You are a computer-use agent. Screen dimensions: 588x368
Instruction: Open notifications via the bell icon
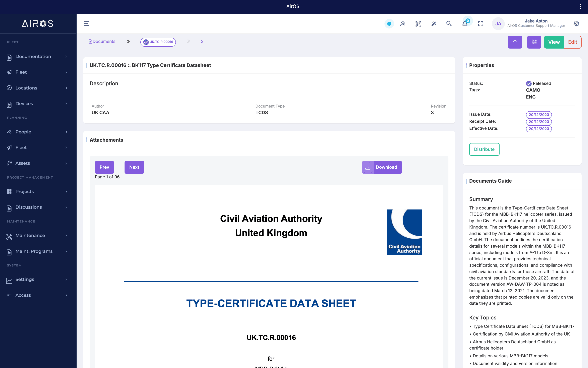click(465, 24)
